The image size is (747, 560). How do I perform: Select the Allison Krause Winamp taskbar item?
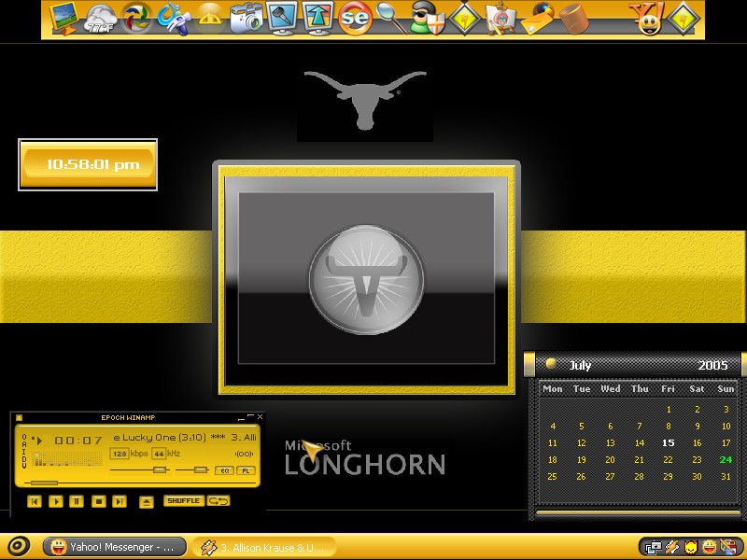(264, 547)
